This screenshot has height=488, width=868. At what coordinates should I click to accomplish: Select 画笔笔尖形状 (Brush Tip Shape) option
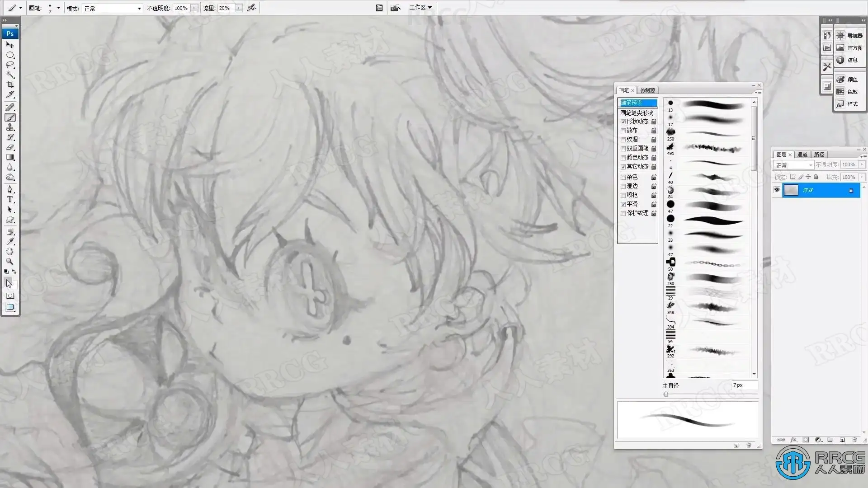(x=637, y=113)
